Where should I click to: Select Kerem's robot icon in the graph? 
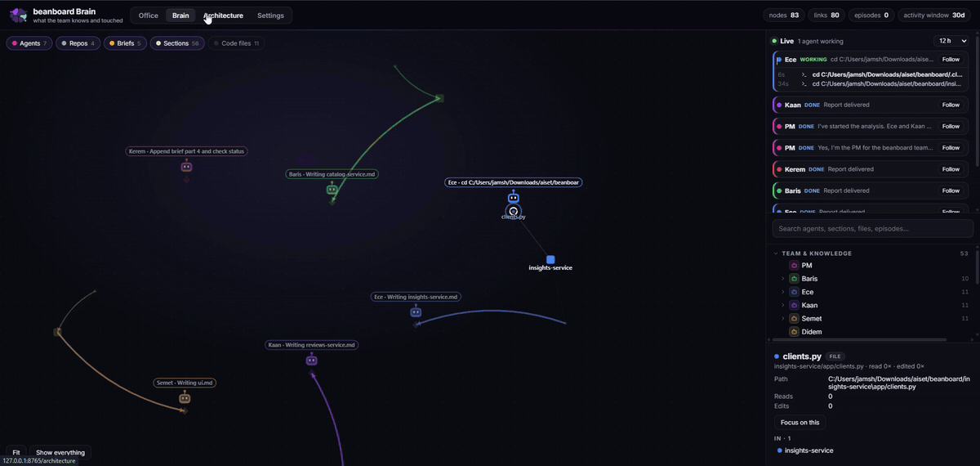tap(186, 167)
